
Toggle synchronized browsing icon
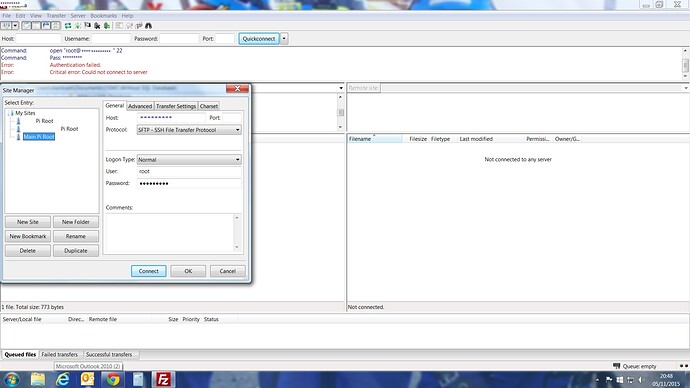139,26
